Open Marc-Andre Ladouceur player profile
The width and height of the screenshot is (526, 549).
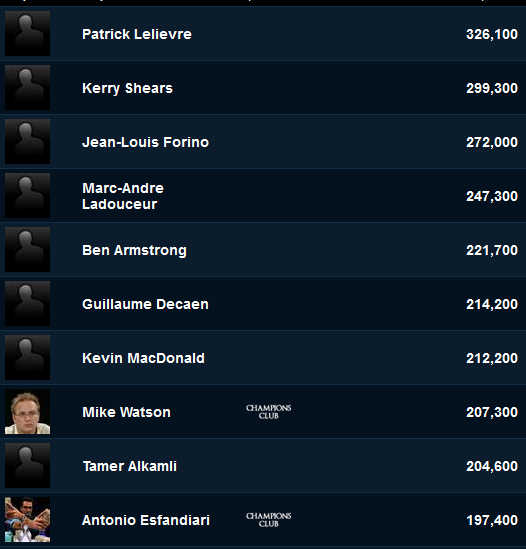123,196
